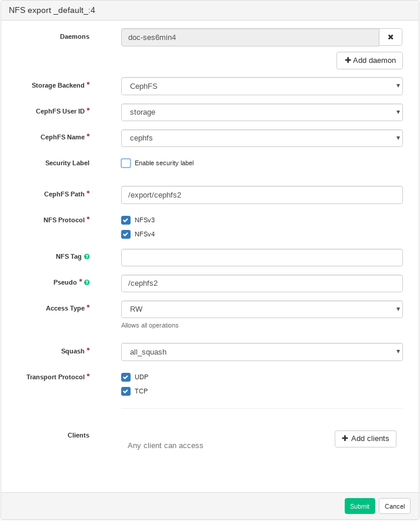Click the Pseudo help question icon
420x521 pixels.
point(87,282)
